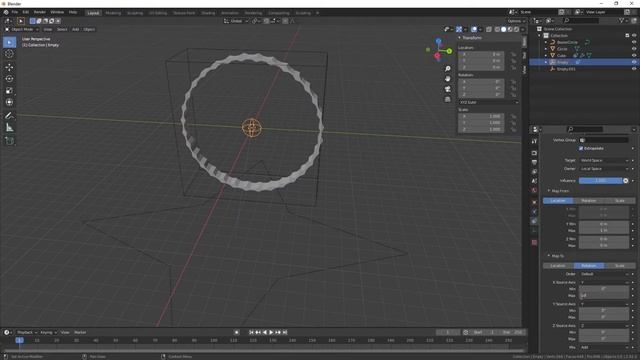The width and height of the screenshot is (640, 360).
Task: Select the Measure tool
Action: point(9,128)
